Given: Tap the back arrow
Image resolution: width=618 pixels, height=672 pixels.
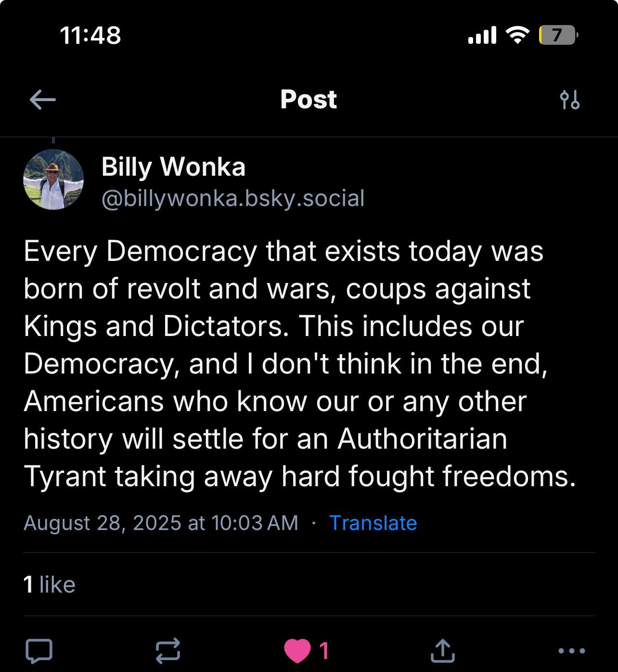Looking at the screenshot, I should [x=42, y=100].
